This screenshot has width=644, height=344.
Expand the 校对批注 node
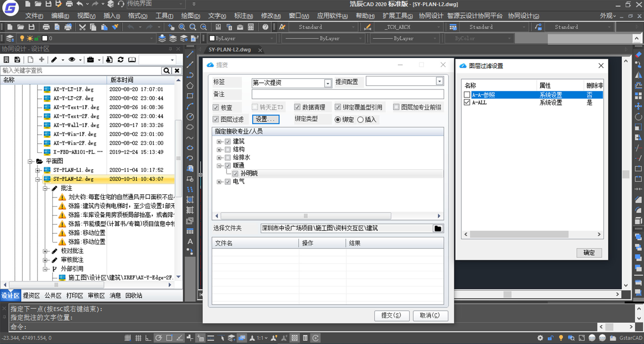45,251
